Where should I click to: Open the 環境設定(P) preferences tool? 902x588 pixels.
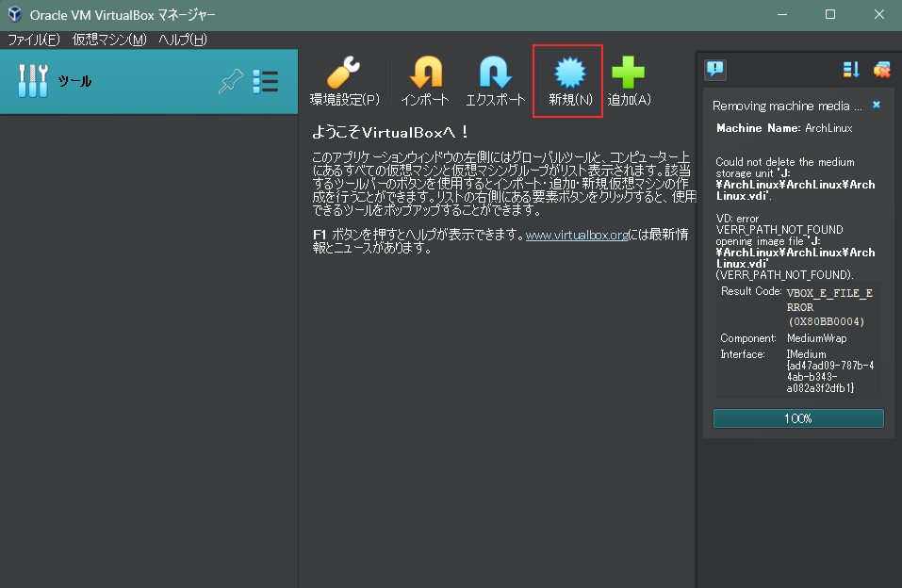345,81
